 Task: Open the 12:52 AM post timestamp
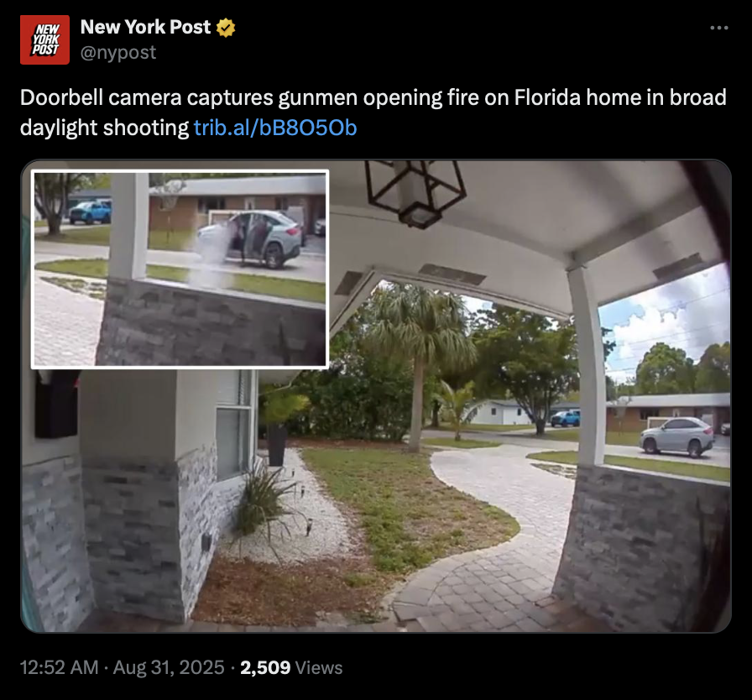[59, 667]
